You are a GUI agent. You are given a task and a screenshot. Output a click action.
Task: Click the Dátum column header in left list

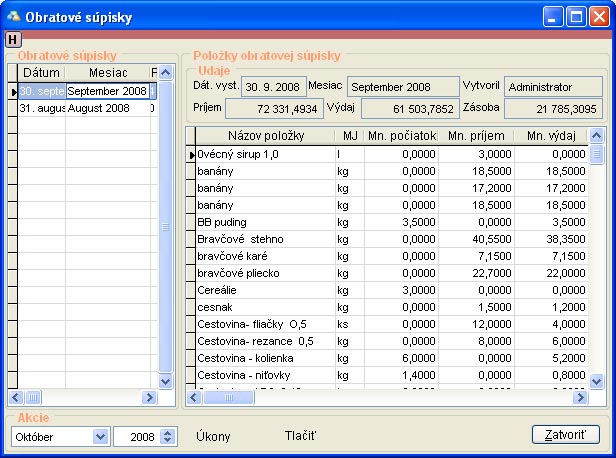point(41,73)
